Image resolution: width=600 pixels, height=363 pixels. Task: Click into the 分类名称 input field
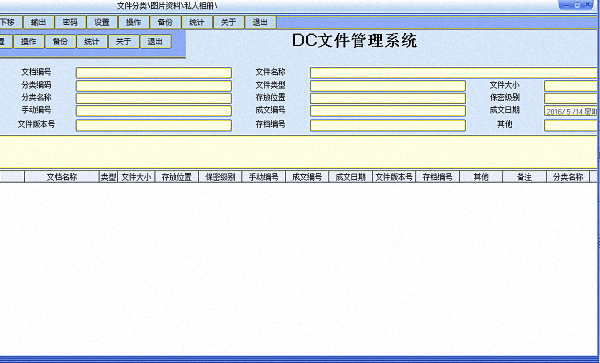pos(154,98)
